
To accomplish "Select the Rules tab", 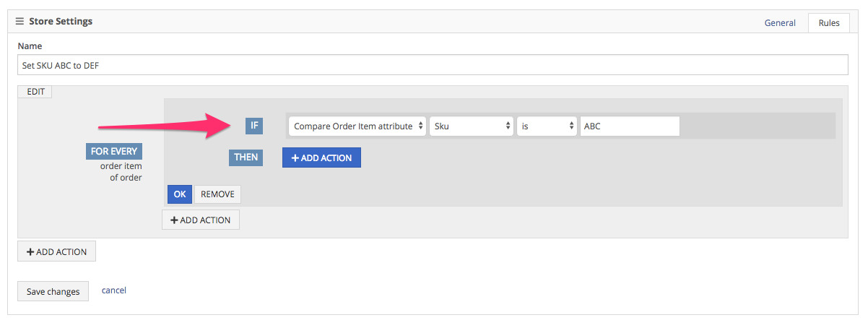I will pos(829,23).
